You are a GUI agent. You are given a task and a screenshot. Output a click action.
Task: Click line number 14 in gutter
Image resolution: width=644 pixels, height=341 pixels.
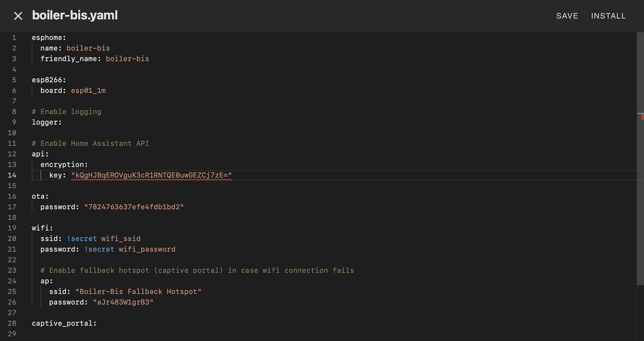[12, 175]
